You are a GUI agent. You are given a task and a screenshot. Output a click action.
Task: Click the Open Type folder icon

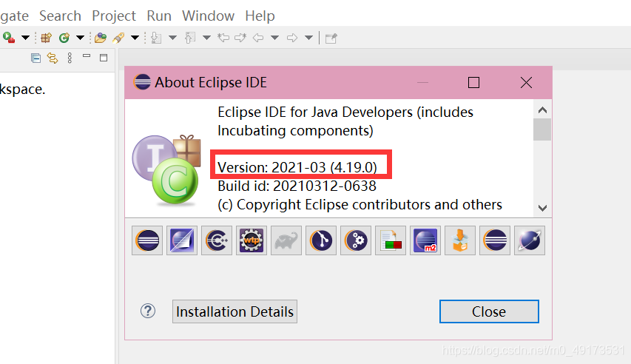[100, 38]
